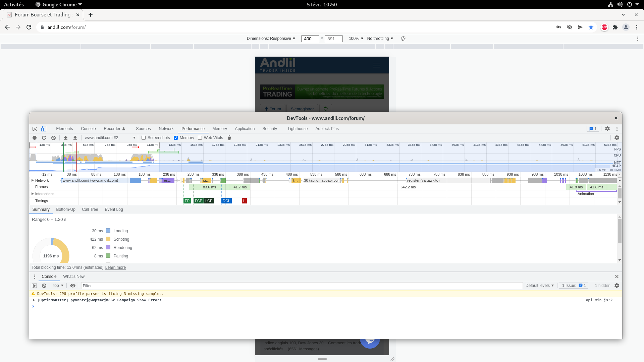The height and width of the screenshot is (362, 644).
Task: Open the No throttling dropdown
Action: click(380, 39)
